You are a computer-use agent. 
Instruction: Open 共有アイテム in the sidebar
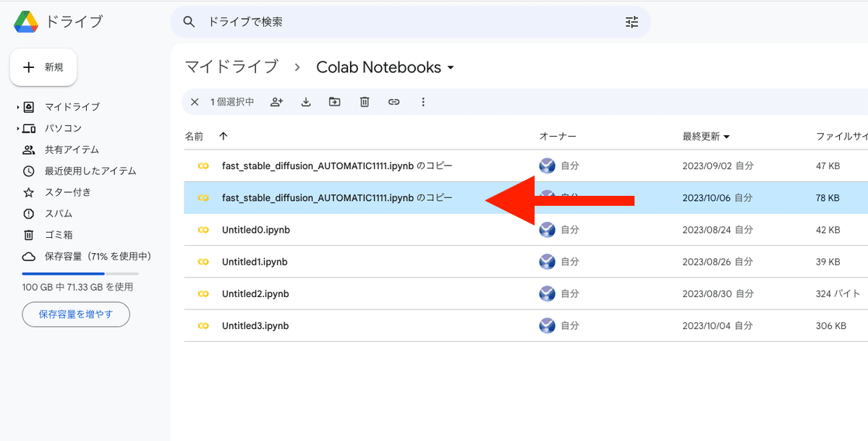72,150
